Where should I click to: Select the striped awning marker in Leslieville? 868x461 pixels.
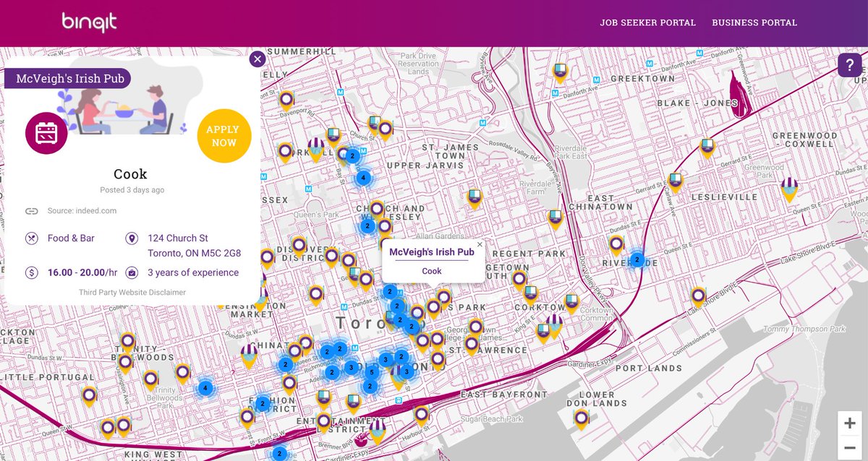[x=789, y=189]
